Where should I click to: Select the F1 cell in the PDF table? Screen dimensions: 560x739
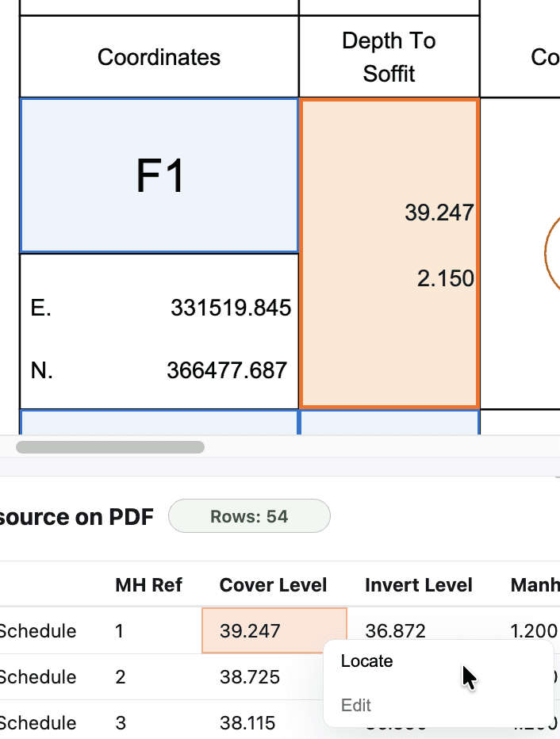pyautogui.click(x=159, y=174)
